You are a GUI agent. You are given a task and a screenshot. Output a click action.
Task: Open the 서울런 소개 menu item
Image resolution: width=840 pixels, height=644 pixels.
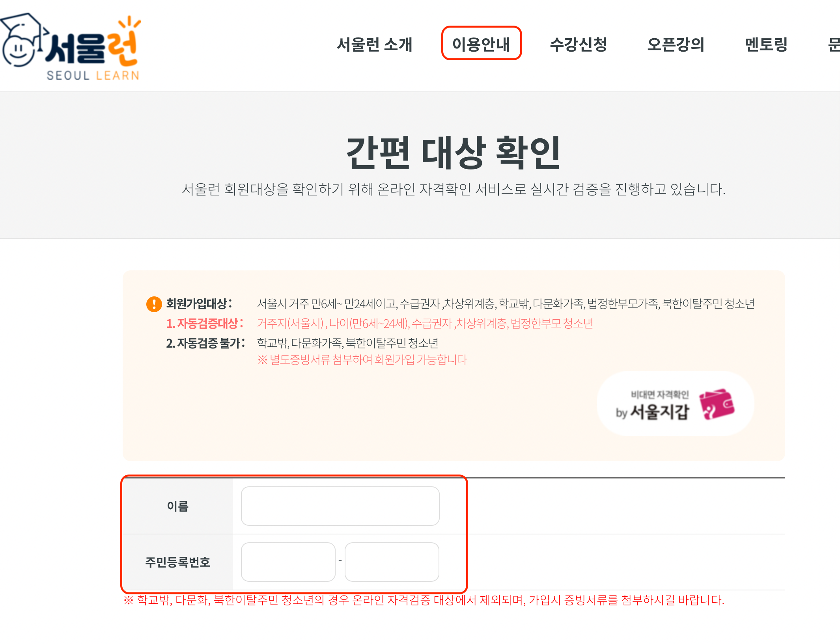coord(375,44)
